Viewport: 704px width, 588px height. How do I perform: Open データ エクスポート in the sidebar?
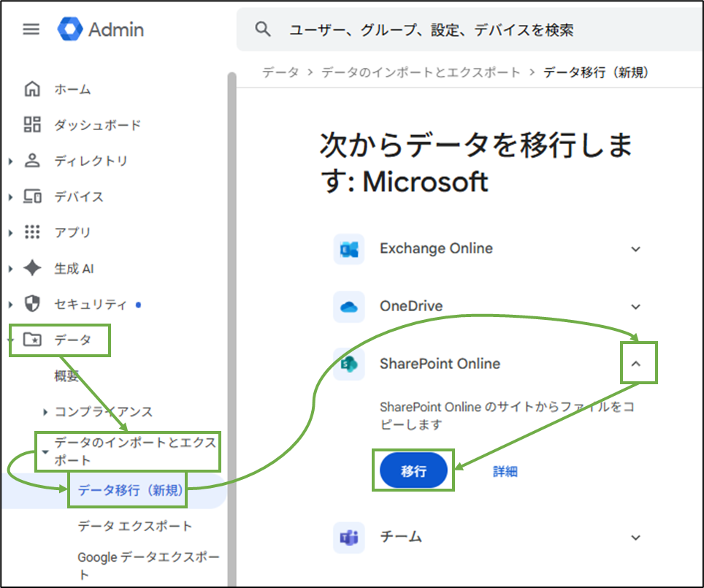134,526
